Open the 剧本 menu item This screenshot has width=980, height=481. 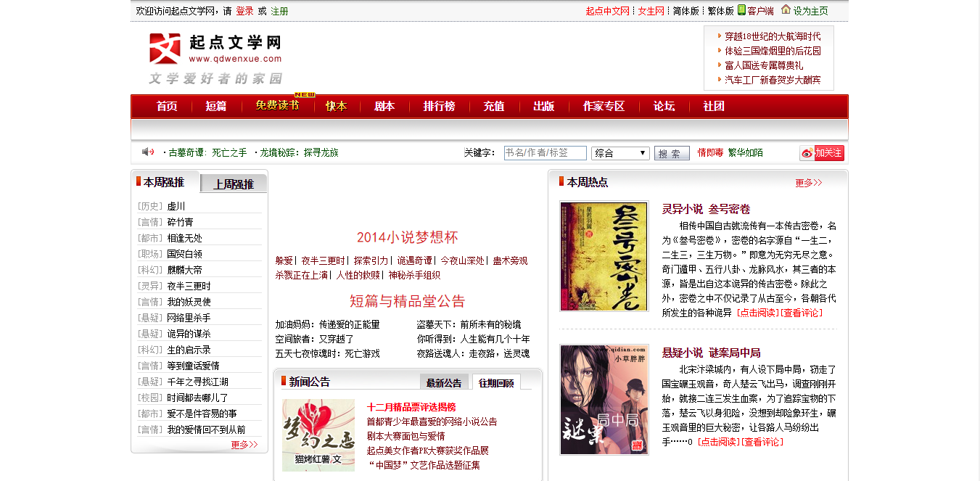point(384,106)
